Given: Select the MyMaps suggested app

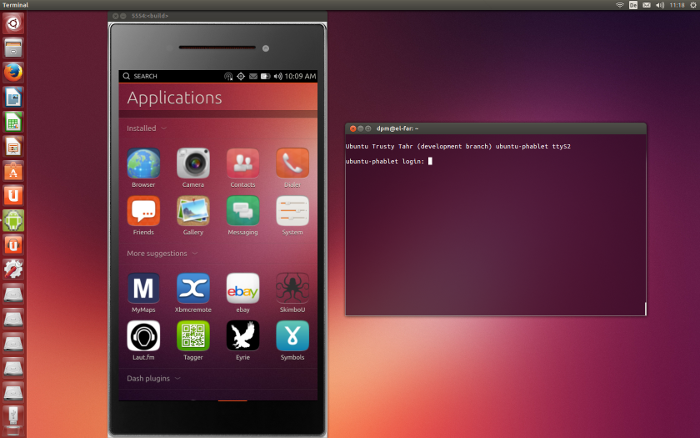Looking at the screenshot, I should coord(143,288).
